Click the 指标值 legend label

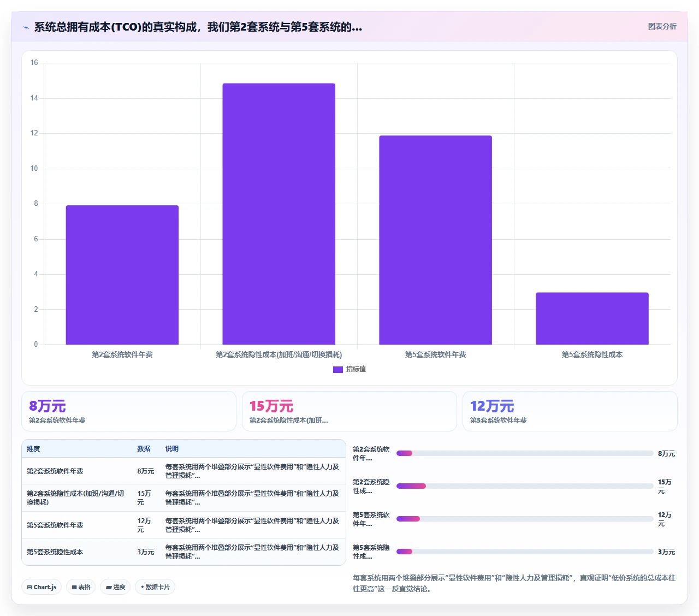(356, 369)
